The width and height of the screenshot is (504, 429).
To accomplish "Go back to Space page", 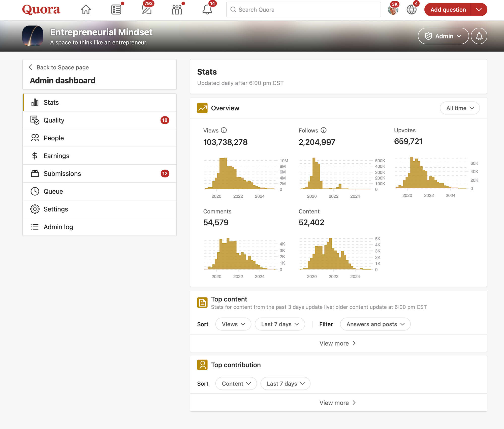I will (x=59, y=67).
